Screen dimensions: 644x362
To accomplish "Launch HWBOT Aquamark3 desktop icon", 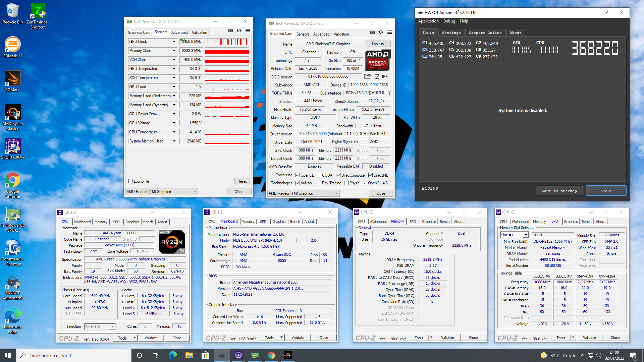I will (12, 288).
